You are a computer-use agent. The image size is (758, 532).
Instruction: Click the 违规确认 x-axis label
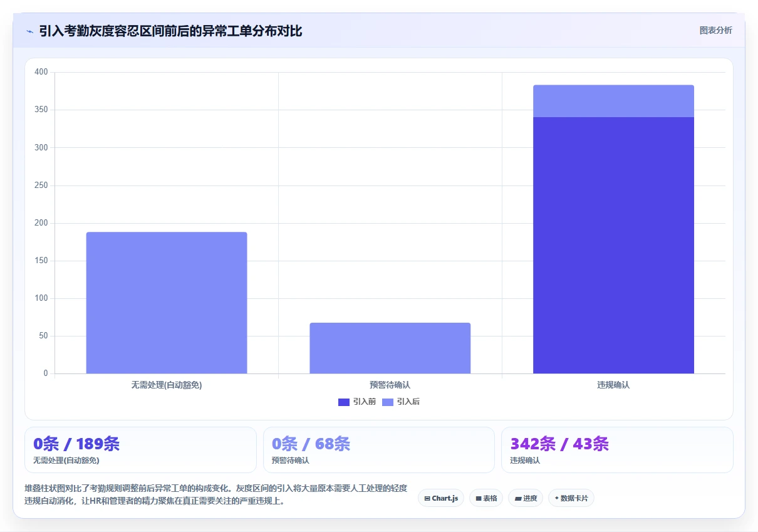pyautogui.click(x=613, y=385)
